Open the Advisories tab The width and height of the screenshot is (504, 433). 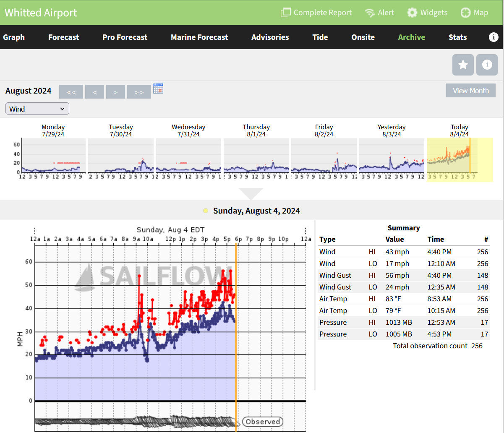(270, 37)
